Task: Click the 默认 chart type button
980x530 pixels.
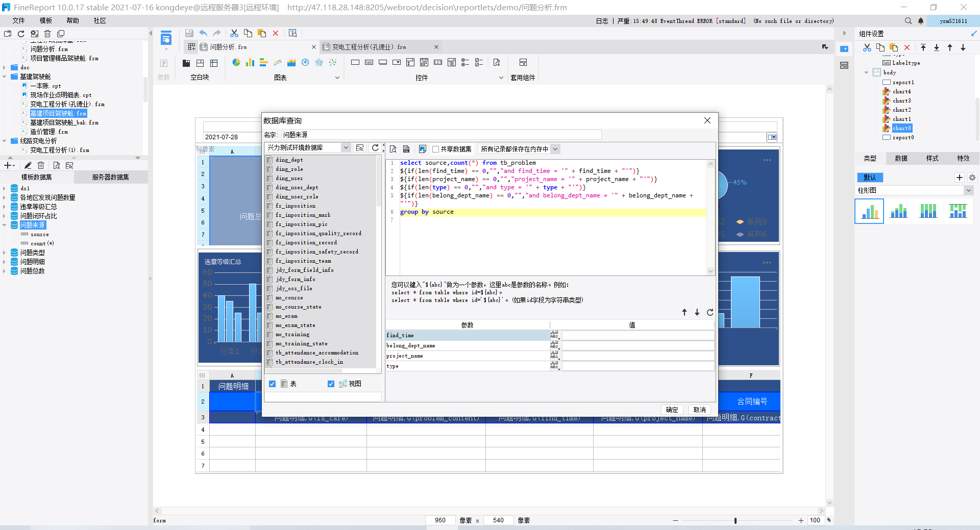Action: pyautogui.click(x=870, y=178)
